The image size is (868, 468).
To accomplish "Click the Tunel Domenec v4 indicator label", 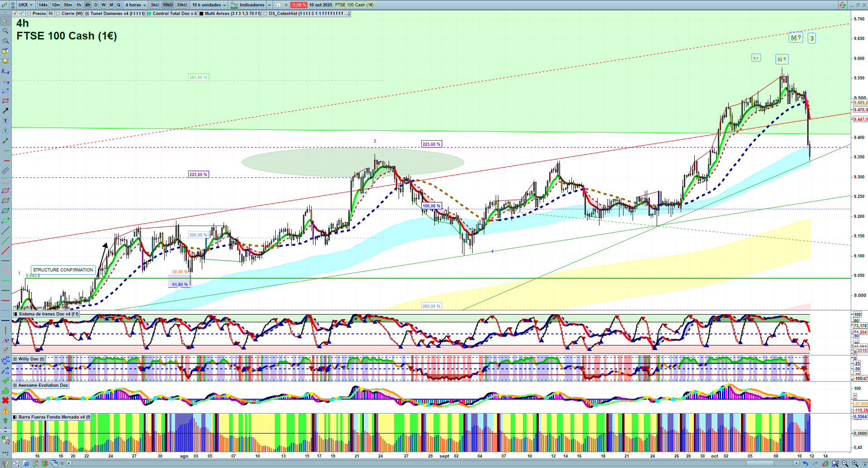I will click(x=118, y=14).
